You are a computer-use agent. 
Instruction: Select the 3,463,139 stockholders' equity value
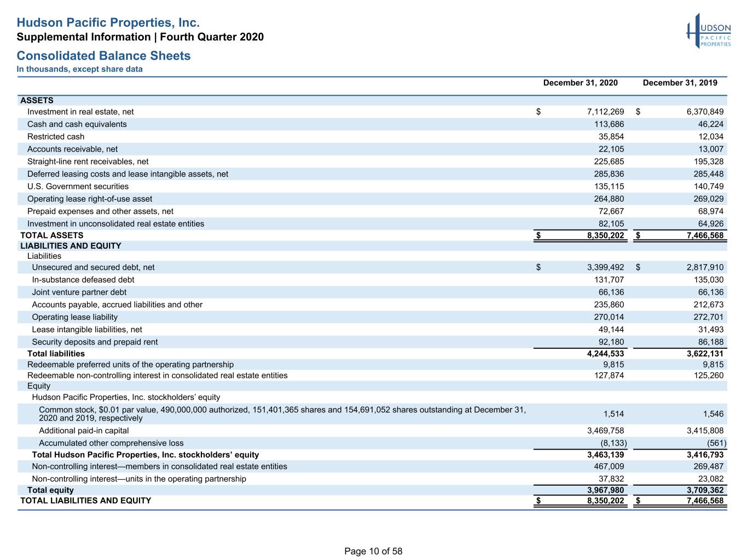(x=605, y=455)
